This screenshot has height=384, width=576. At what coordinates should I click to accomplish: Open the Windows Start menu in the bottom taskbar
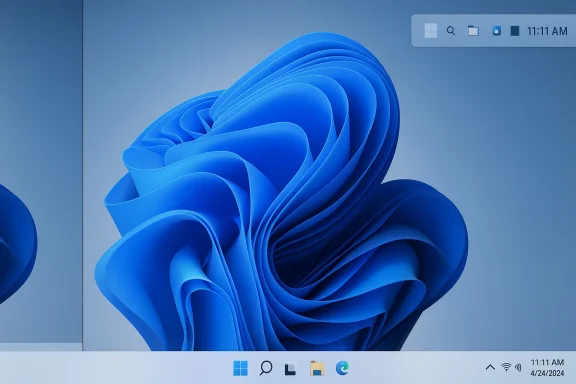point(241,368)
